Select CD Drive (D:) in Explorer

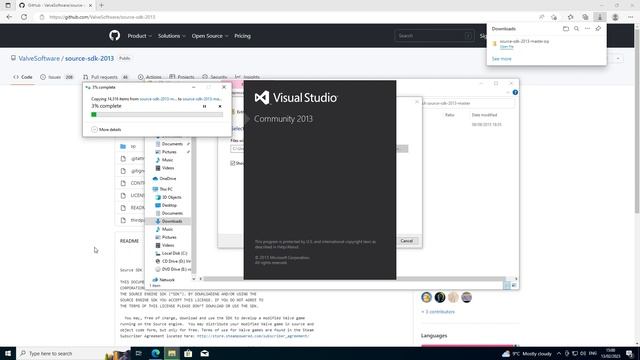pyautogui.click(x=173, y=261)
